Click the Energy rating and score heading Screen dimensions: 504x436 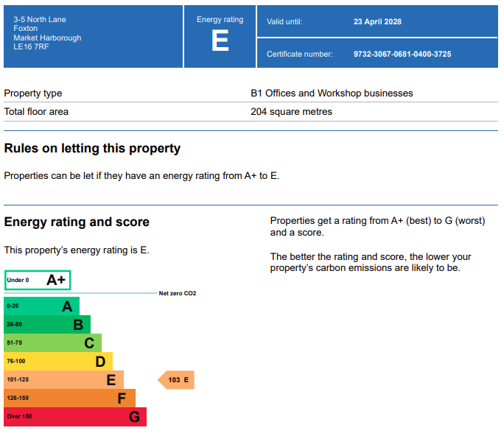(77, 222)
